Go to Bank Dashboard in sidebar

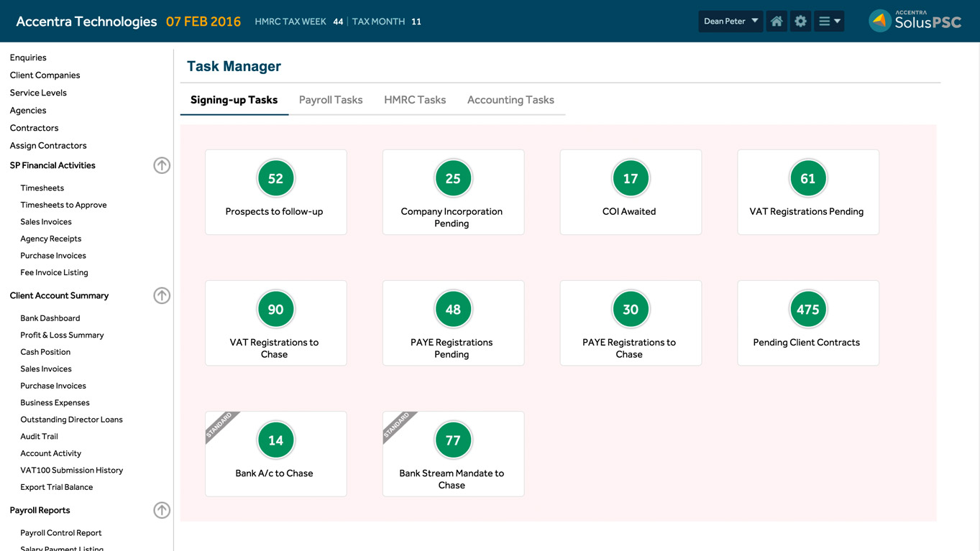coord(50,318)
